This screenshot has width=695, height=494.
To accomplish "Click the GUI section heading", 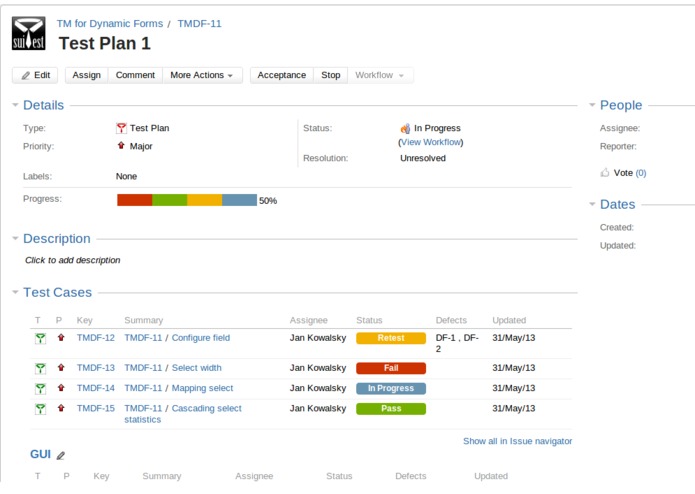I will coord(40,455).
